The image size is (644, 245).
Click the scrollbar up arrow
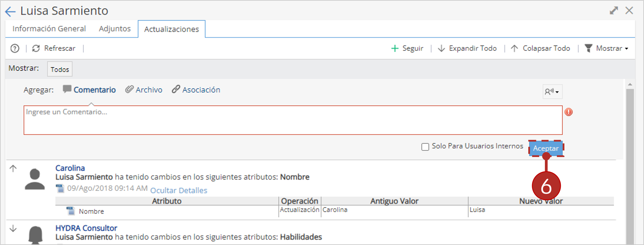tap(630, 85)
